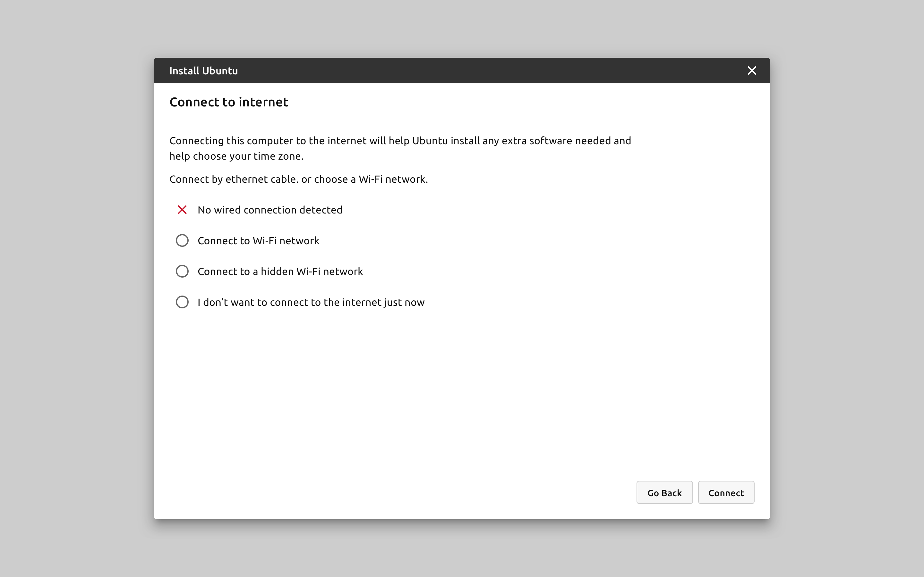Image resolution: width=924 pixels, height=577 pixels.
Task: Click the 'help choose your time zone' line
Action: click(x=236, y=156)
